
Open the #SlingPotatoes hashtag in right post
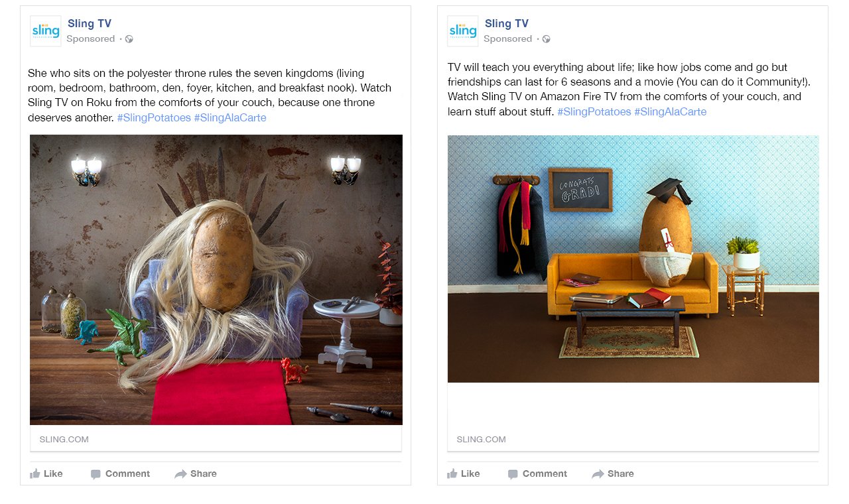pos(594,111)
